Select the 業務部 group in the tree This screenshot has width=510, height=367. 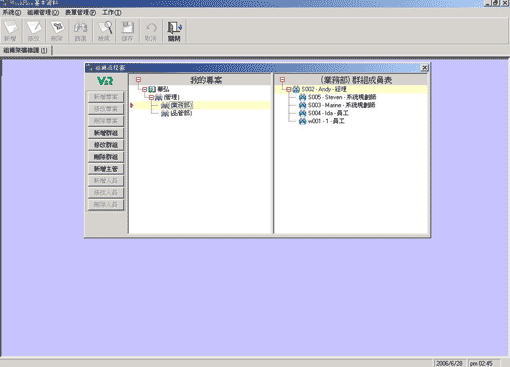(181, 105)
